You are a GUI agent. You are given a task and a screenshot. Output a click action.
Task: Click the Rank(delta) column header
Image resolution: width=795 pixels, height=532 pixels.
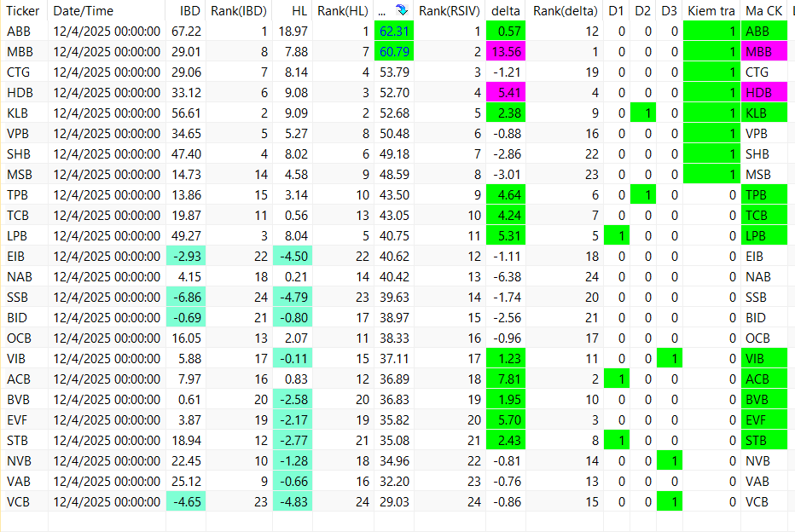click(565, 10)
